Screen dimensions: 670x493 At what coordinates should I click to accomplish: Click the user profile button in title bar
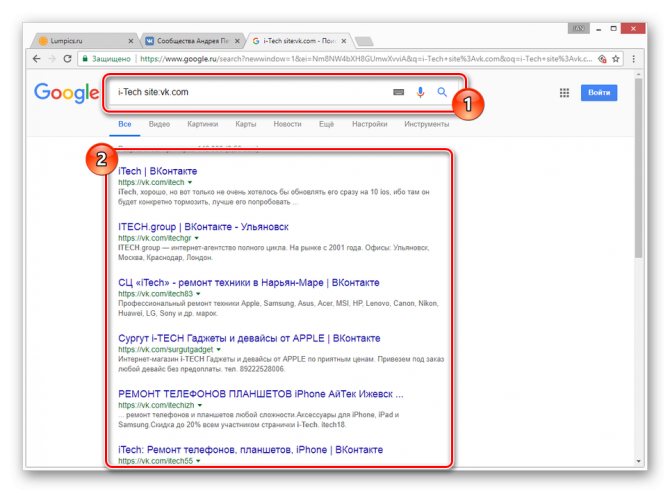tap(579, 28)
